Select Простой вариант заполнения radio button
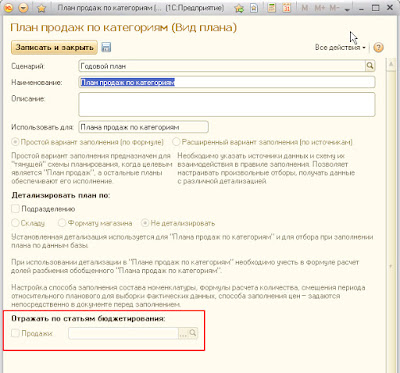400x373 pixels. pyautogui.click(x=15, y=142)
